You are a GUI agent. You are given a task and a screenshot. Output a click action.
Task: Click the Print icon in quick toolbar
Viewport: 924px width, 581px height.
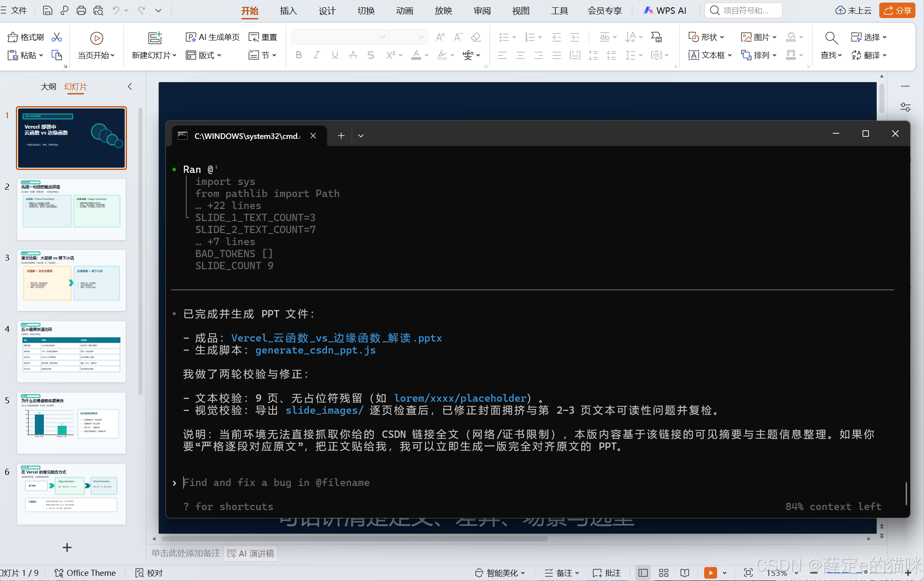tap(81, 10)
